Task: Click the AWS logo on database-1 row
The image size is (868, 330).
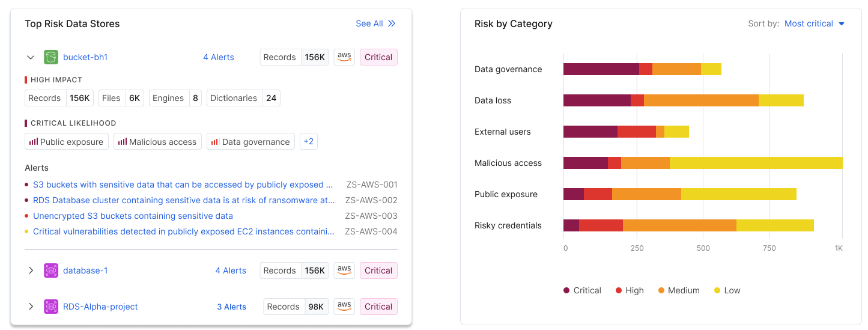Action: (x=344, y=270)
